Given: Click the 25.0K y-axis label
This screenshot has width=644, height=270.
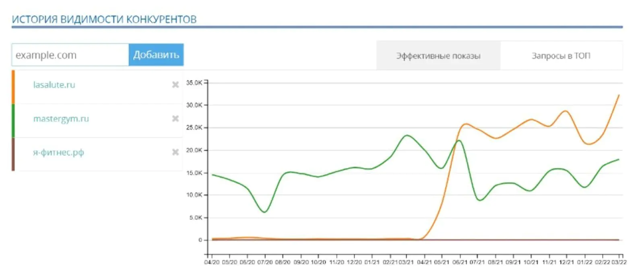Looking at the screenshot, I should [194, 127].
